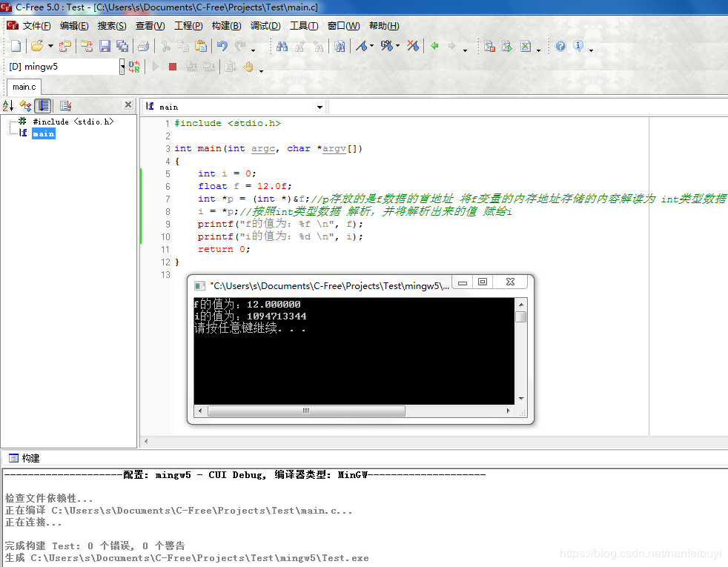Image resolution: width=728 pixels, height=567 pixels.
Task: Click the Paste clipboard icon
Action: pyautogui.click(x=200, y=46)
